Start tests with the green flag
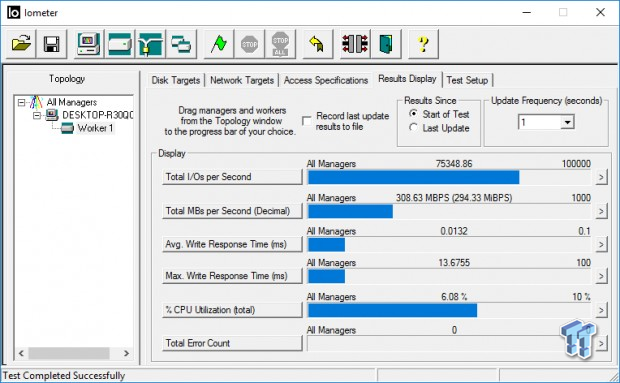The width and height of the screenshot is (620, 383). point(219,44)
